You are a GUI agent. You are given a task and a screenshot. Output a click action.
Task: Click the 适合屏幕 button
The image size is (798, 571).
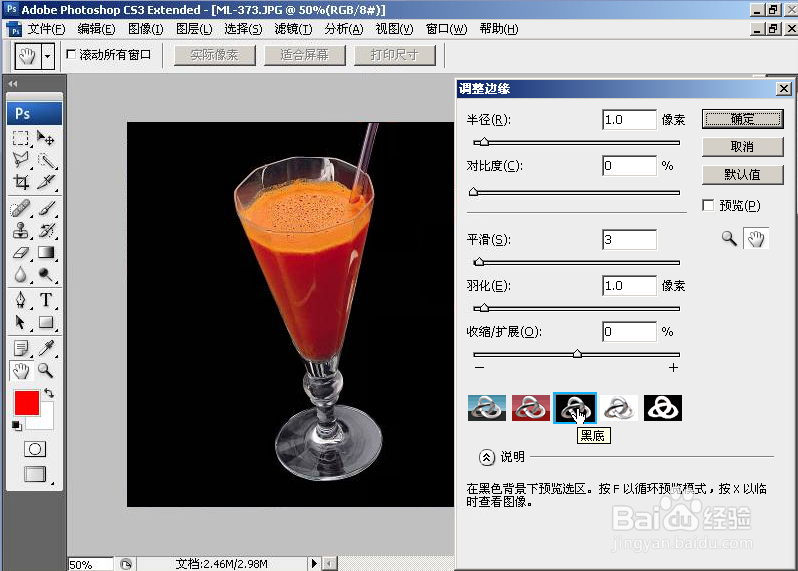[304, 55]
